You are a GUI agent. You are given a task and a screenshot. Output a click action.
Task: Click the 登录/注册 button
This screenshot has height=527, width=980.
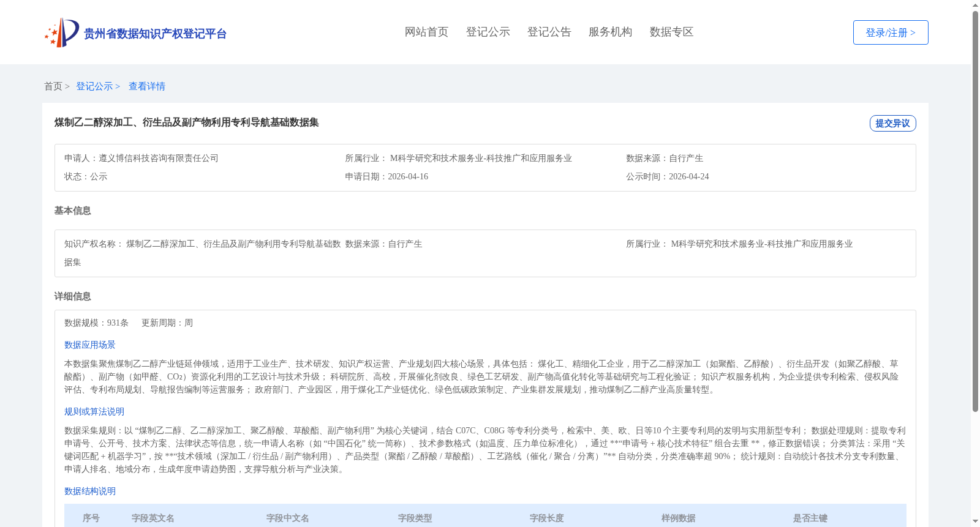click(x=891, y=32)
